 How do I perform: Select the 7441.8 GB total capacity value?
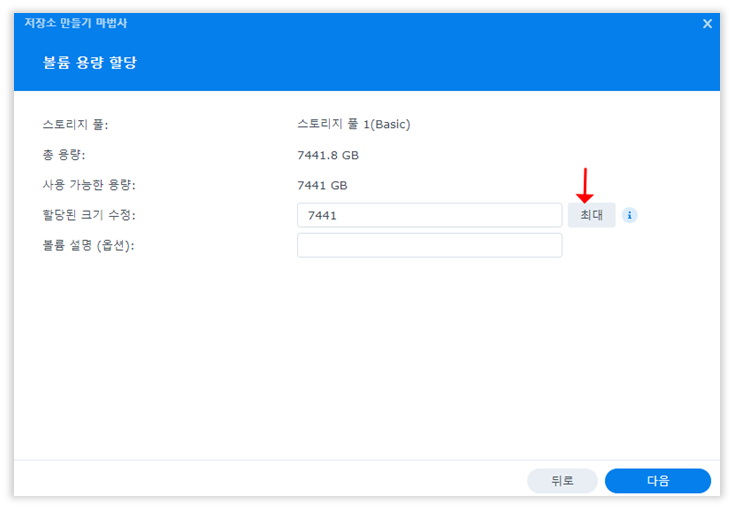pos(328,155)
